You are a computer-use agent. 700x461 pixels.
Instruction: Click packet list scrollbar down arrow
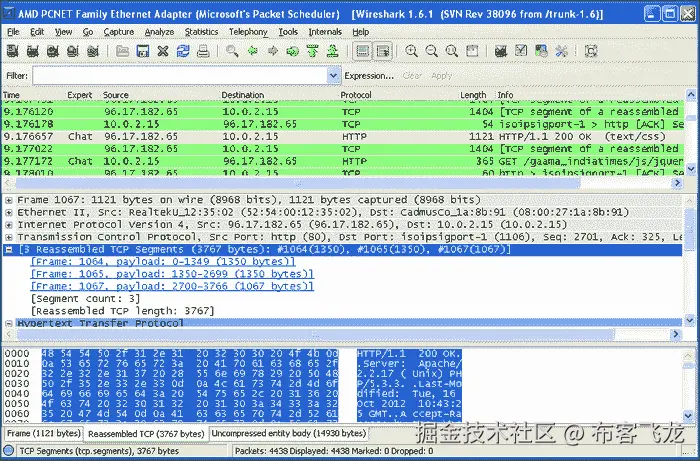(x=691, y=169)
